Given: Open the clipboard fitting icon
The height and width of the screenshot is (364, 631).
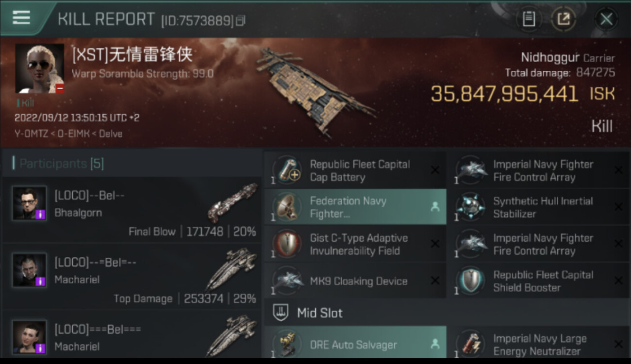Looking at the screenshot, I should pos(529,19).
